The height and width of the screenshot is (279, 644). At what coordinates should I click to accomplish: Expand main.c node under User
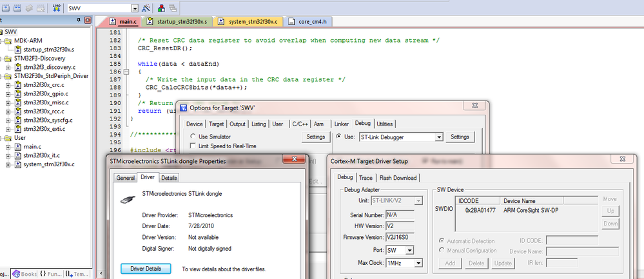8,147
